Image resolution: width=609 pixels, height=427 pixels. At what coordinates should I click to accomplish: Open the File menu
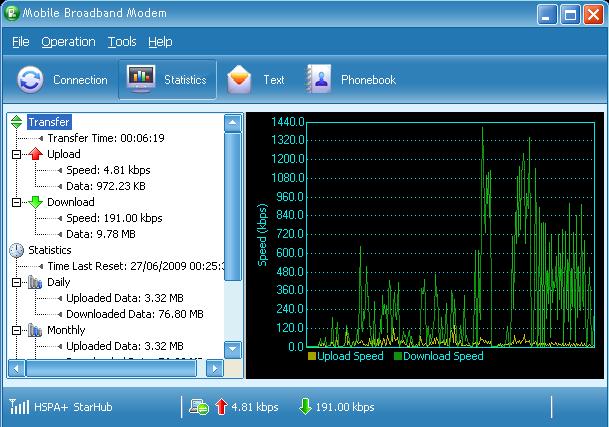tap(21, 42)
